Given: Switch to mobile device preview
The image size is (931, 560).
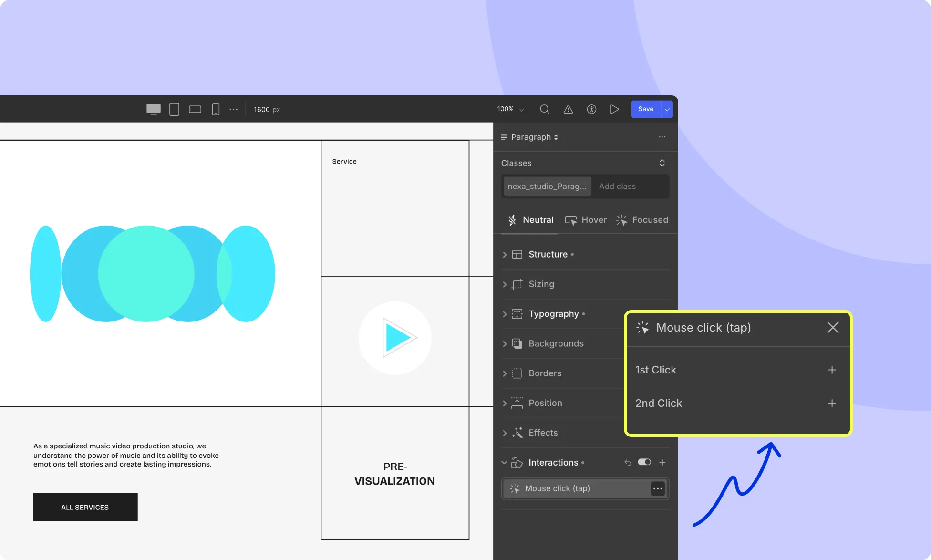Looking at the screenshot, I should 216,109.
